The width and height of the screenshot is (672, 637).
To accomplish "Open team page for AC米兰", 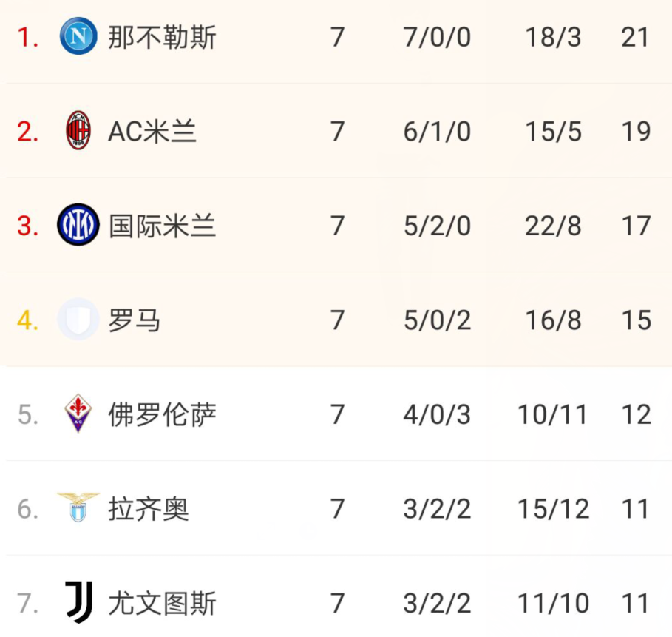I will pyautogui.click(x=152, y=132).
